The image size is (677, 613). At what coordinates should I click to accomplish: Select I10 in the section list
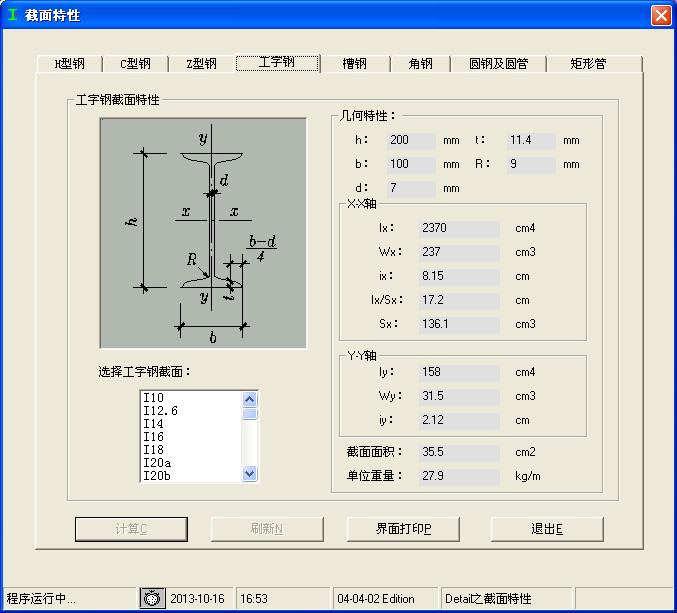click(x=191, y=398)
